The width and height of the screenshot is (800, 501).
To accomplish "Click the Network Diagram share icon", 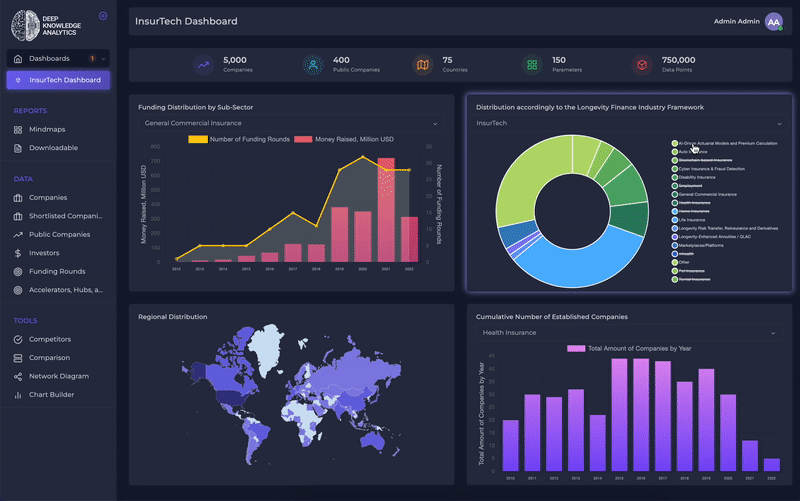I will 18,377.
